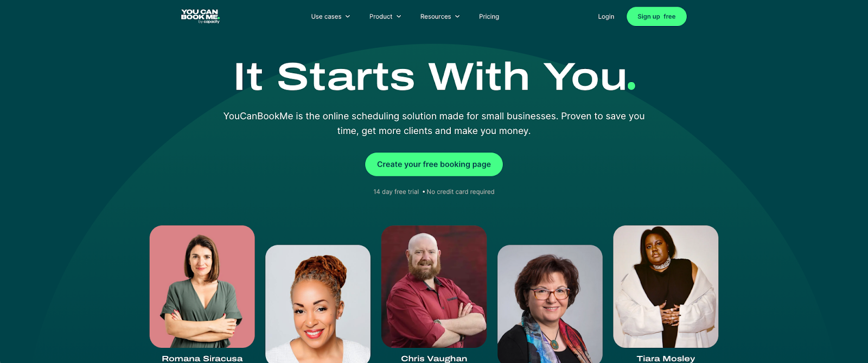Go to the Pricing page

coord(489,17)
